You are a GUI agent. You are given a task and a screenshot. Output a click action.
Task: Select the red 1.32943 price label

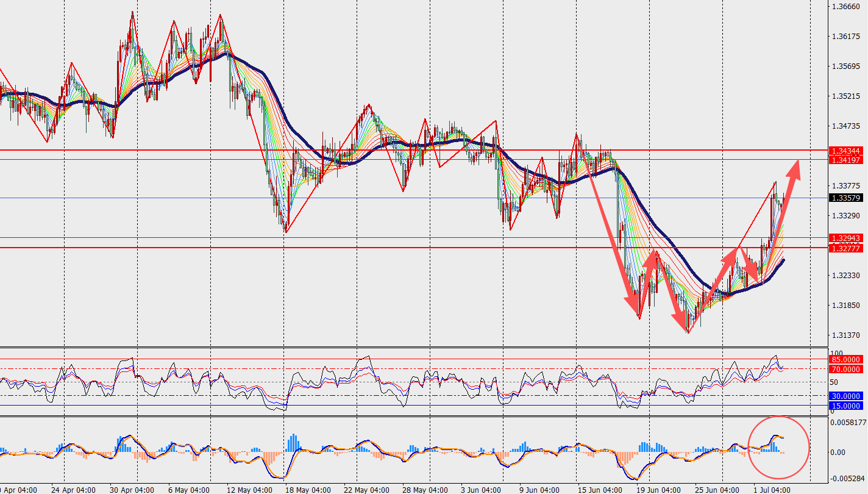tap(845, 238)
